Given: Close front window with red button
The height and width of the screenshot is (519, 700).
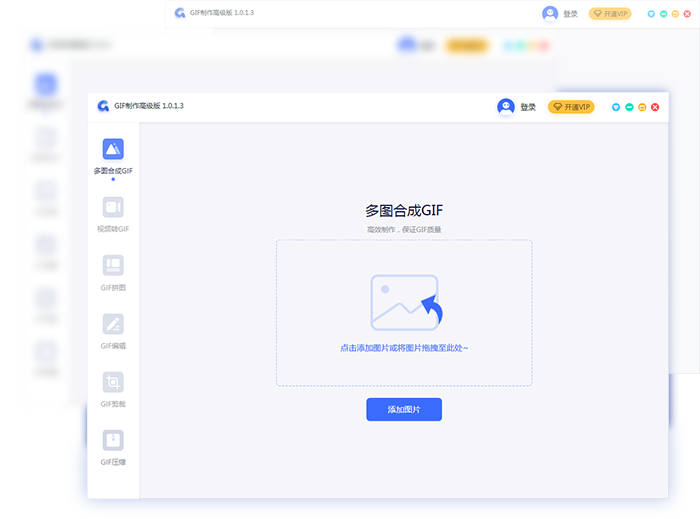Looking at the screenshot, I should [655, 107].
